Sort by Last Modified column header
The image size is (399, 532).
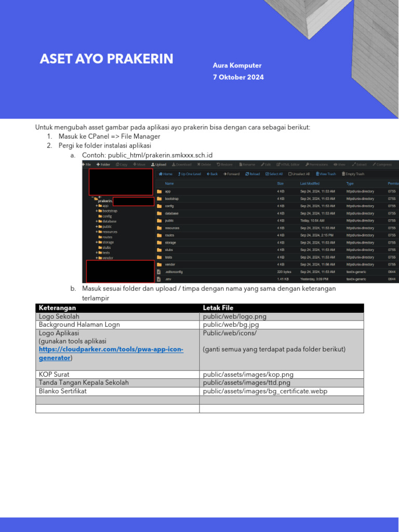310,183
